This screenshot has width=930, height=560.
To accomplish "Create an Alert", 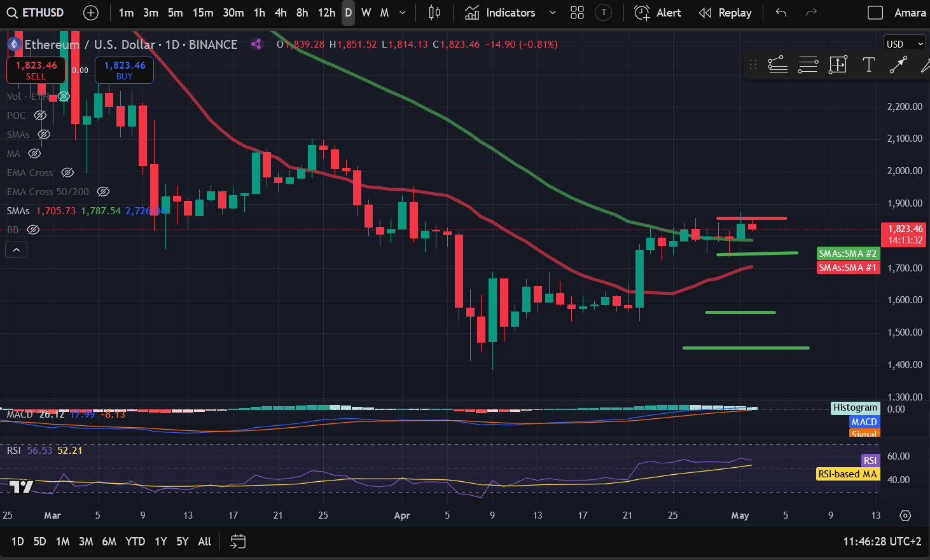I will (658, 13).
